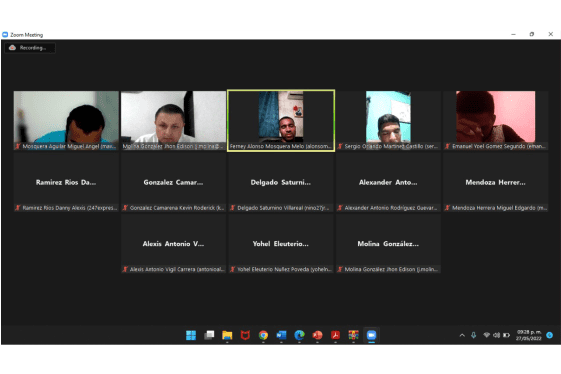Click muted microphone icon for Ramirez Rios Danny
Image resolution: width=561 pixels, height=374 pixels.
tap(18, 208)
